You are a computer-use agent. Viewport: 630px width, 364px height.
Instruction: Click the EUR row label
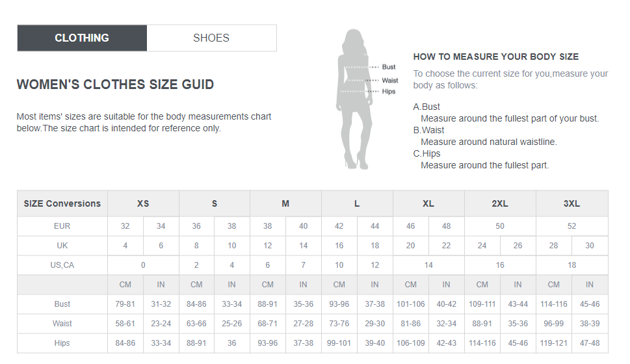pos(62,226)
